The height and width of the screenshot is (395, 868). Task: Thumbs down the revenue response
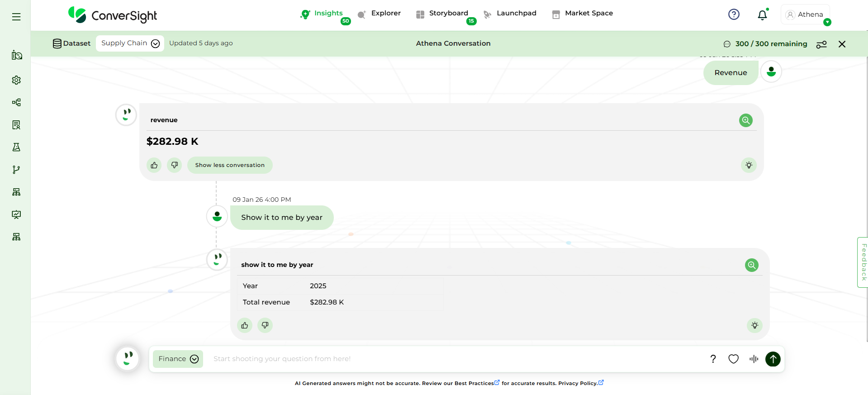tap(175, 165)
